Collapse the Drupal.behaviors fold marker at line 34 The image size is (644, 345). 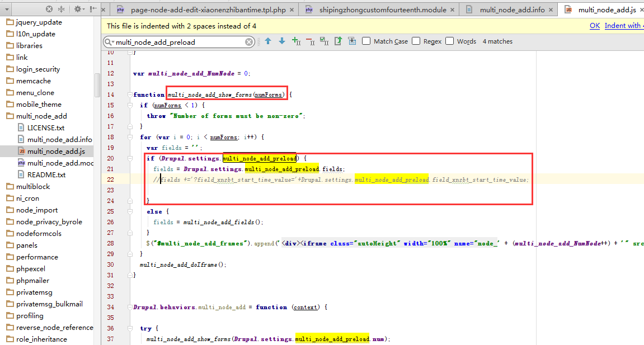[x=130, y=308]
